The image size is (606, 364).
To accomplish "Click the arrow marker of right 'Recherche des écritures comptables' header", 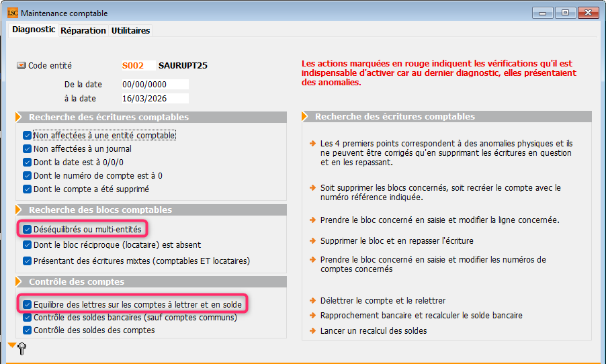I will coord(308,117).
